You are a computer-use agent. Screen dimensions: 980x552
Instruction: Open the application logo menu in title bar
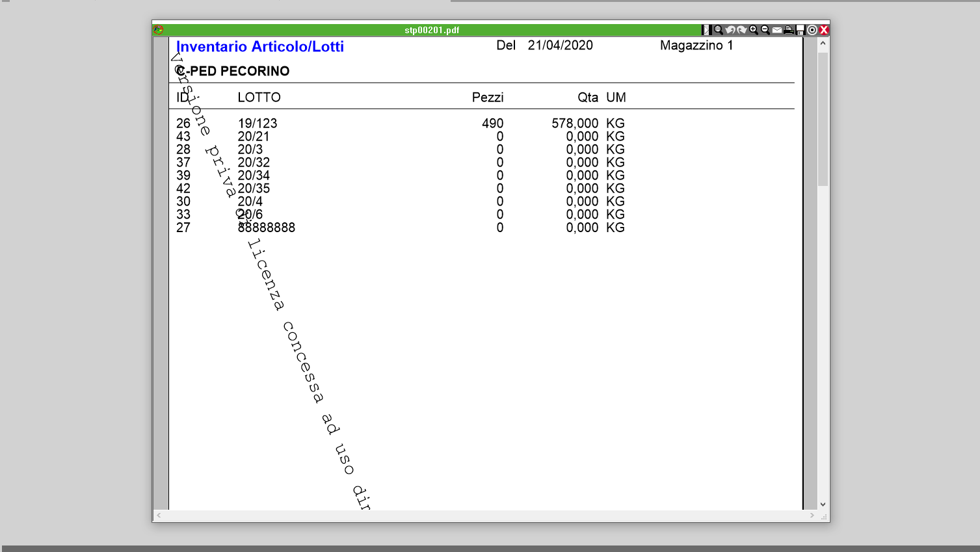[158, 30]
